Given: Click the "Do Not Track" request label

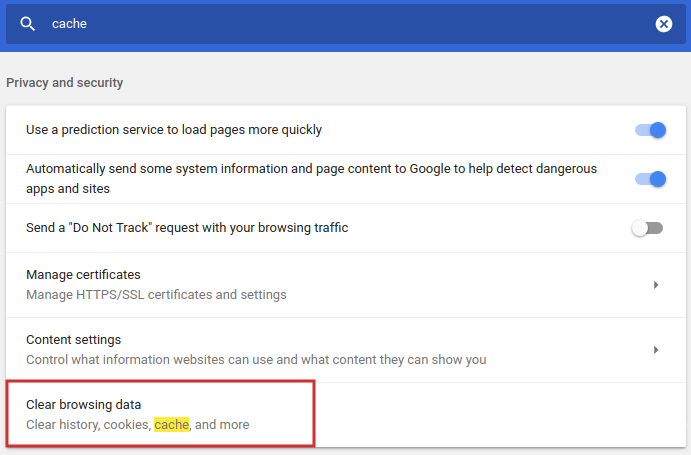Looking at the screenshot, I should pos(187,228).
